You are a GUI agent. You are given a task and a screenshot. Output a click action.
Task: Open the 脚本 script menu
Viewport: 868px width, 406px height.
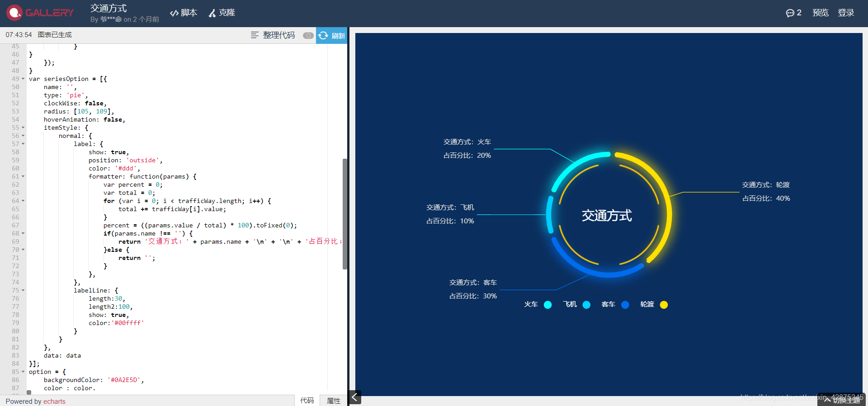coord(184,13)
